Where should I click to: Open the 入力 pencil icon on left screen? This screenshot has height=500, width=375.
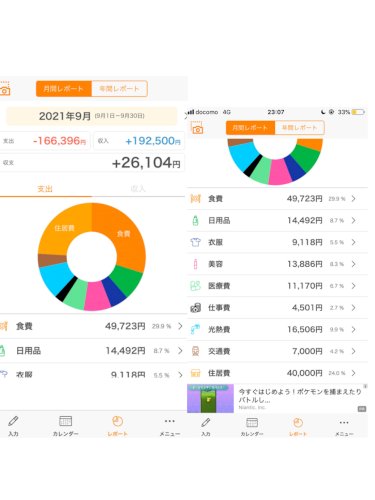(13, 421)
